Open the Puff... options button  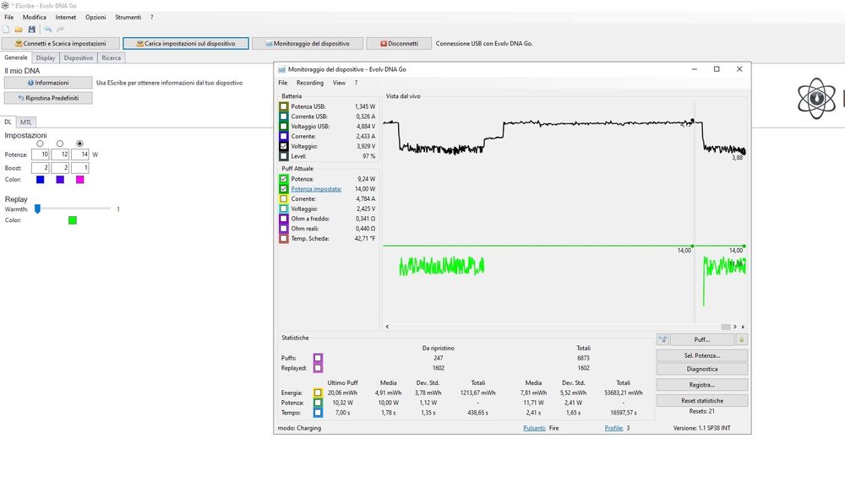701,339
